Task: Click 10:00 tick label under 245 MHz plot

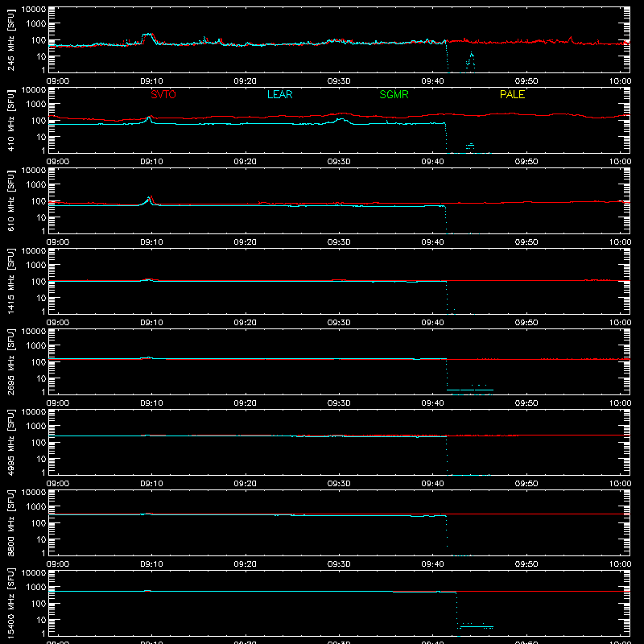Action: (x=620, y=81)
